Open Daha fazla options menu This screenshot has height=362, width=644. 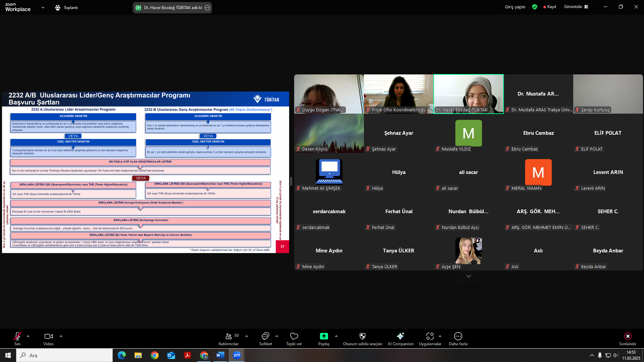click(458, 336)
